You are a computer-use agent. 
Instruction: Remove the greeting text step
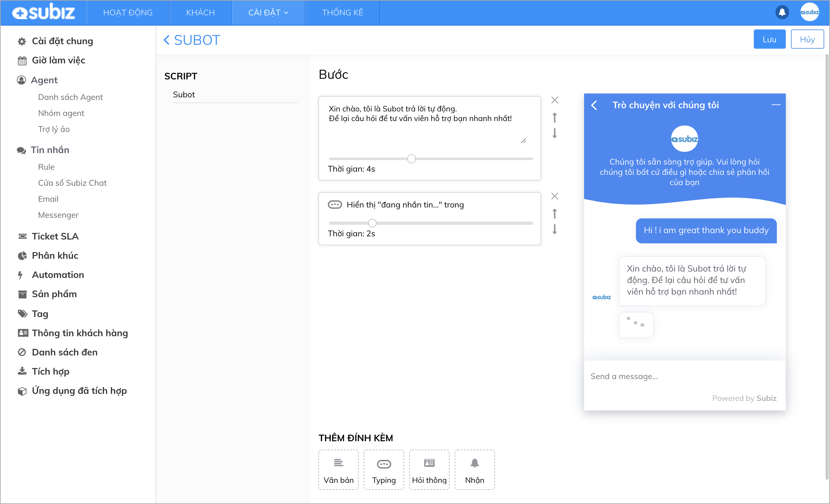(555, 100)
